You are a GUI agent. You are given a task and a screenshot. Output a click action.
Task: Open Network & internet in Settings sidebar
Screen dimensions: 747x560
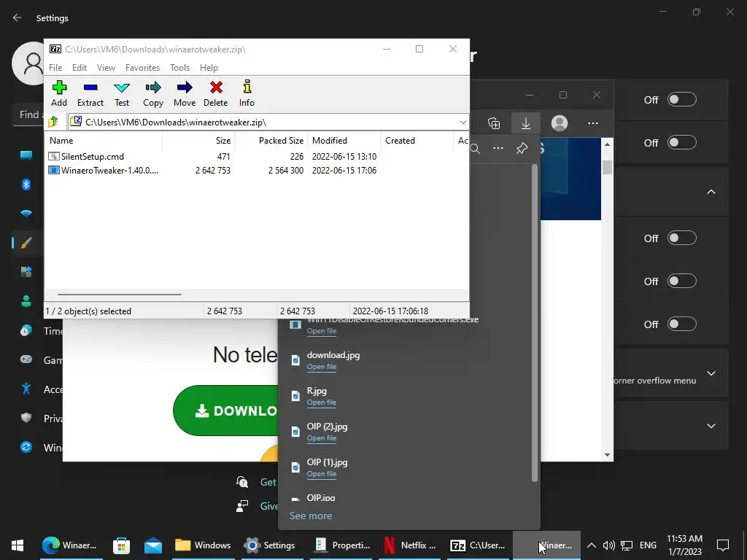click(x=26, y=214)
